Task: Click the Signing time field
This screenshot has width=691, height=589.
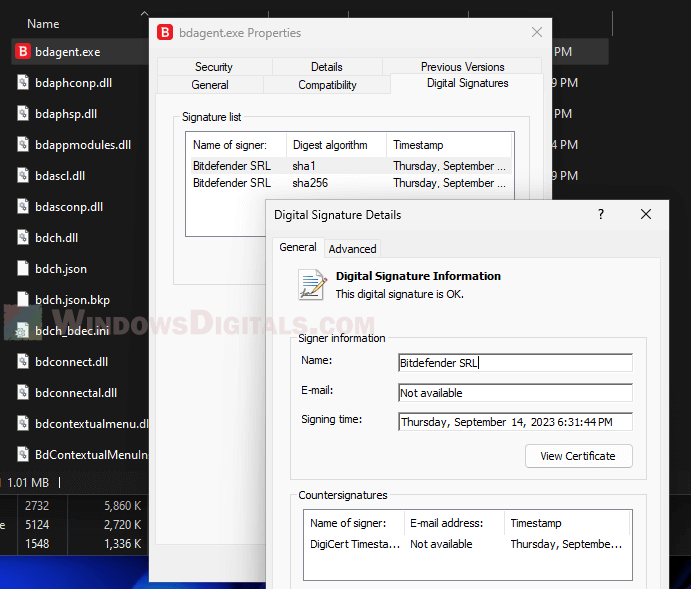Action: (515, 422)
